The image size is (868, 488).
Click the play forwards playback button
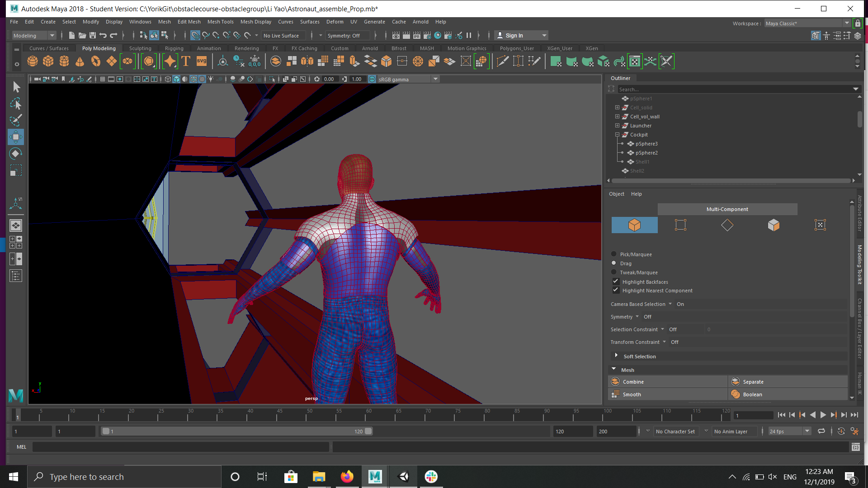tap(823, 415)
